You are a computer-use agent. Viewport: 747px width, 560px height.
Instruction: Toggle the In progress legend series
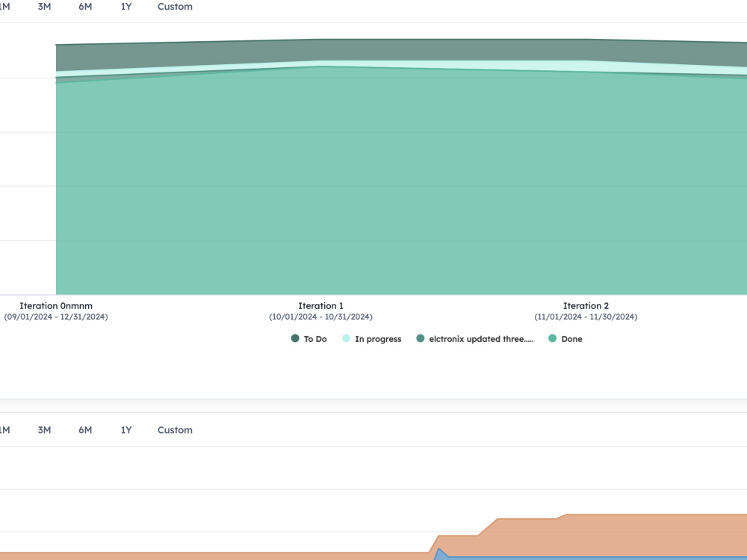click(371, 338)
